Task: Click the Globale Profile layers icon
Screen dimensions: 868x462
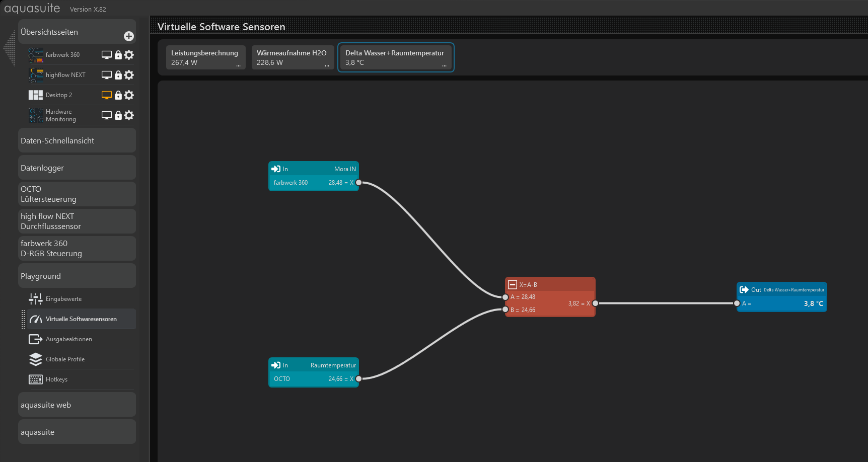Action: tap(36, 359)
